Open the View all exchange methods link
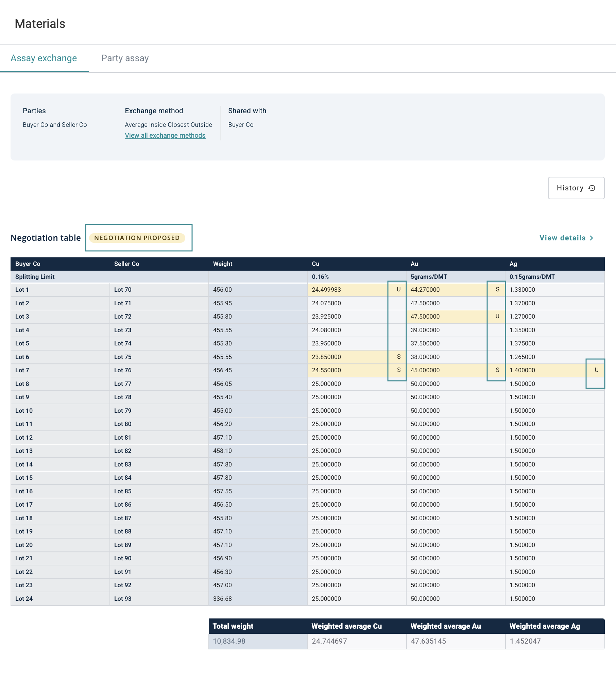Image resolution: width=616 pixels, height=680 pixels. [x=165, y=135]
